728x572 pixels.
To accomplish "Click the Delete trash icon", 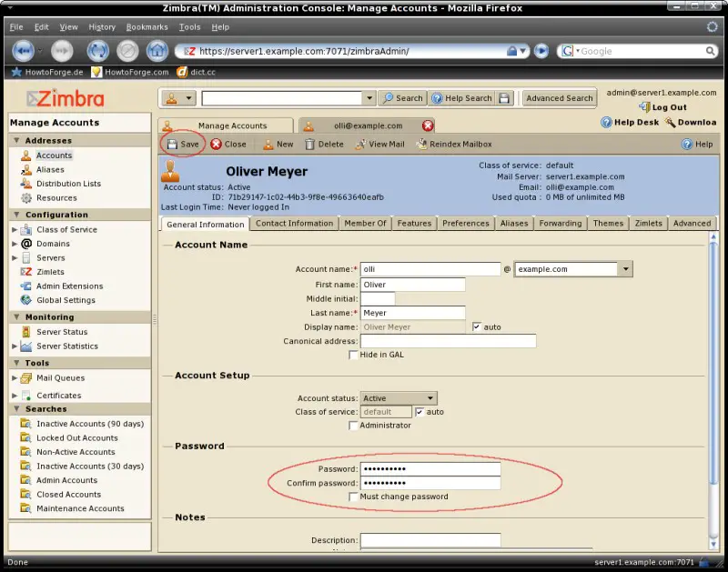I will tap(310, 145).
